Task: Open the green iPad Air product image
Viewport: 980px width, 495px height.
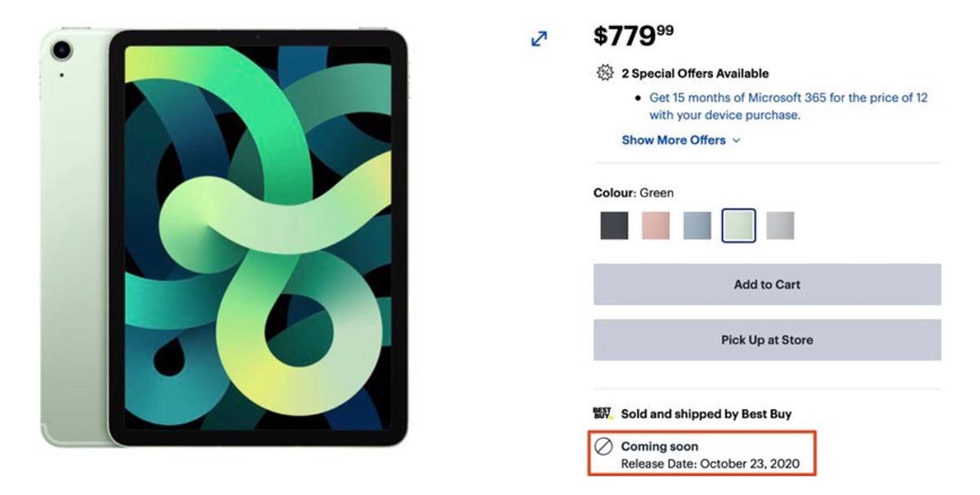Action: click(x=225, y=237)
